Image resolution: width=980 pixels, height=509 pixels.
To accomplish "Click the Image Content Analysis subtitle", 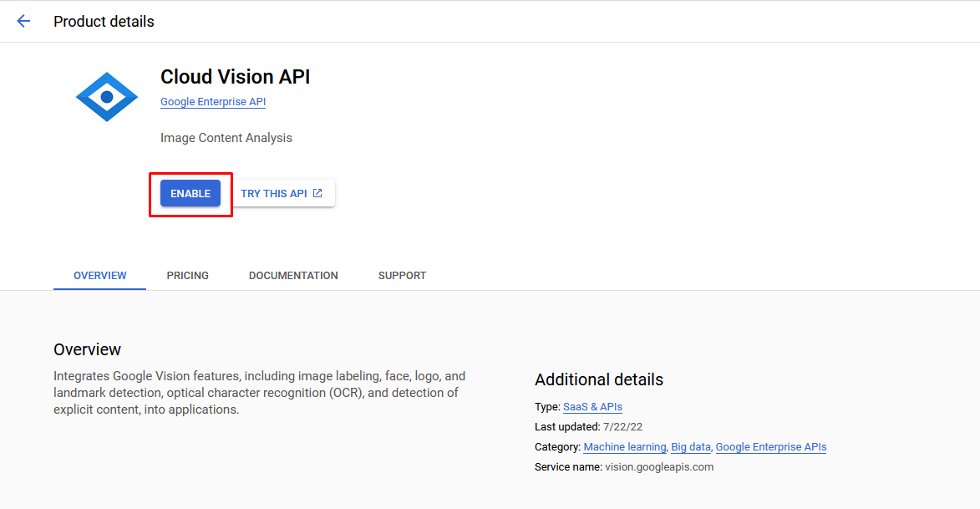I will tap(226, 138).
